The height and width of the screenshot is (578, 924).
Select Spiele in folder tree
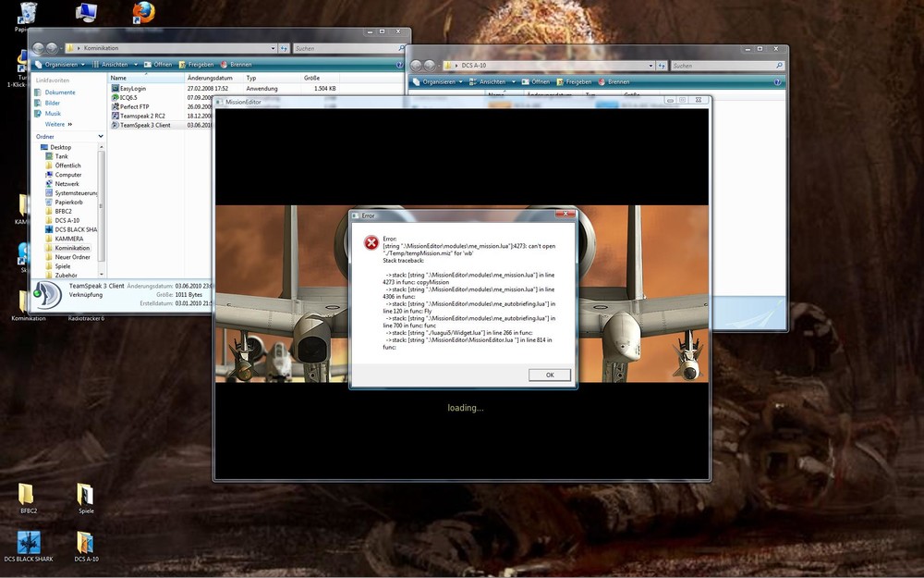[58, 266]
